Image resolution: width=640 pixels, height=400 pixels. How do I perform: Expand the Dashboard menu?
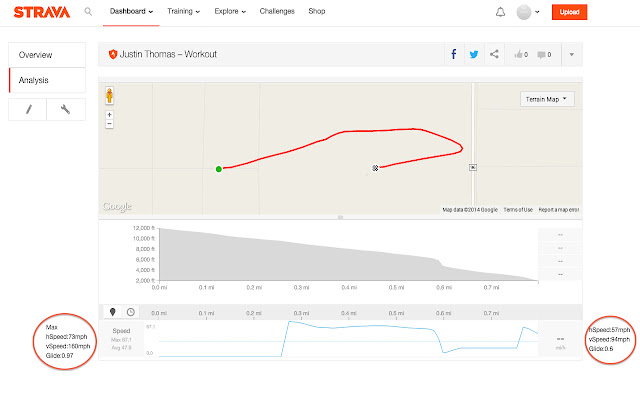click(x=131, y=11)
